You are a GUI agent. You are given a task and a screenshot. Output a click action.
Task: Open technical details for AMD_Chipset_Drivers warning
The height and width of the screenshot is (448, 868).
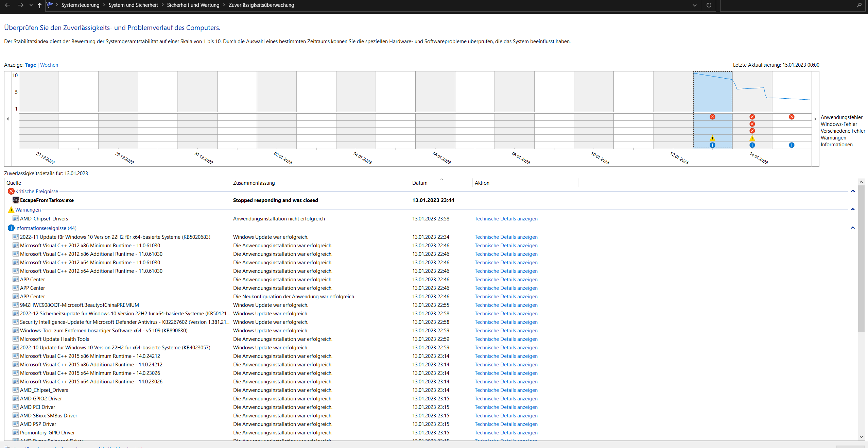506,219
